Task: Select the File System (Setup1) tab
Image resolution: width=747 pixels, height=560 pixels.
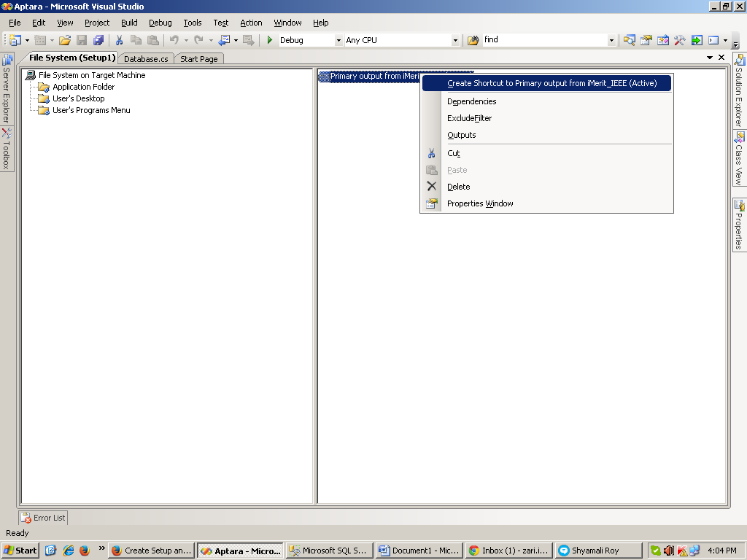Action: tap(72, 58)
